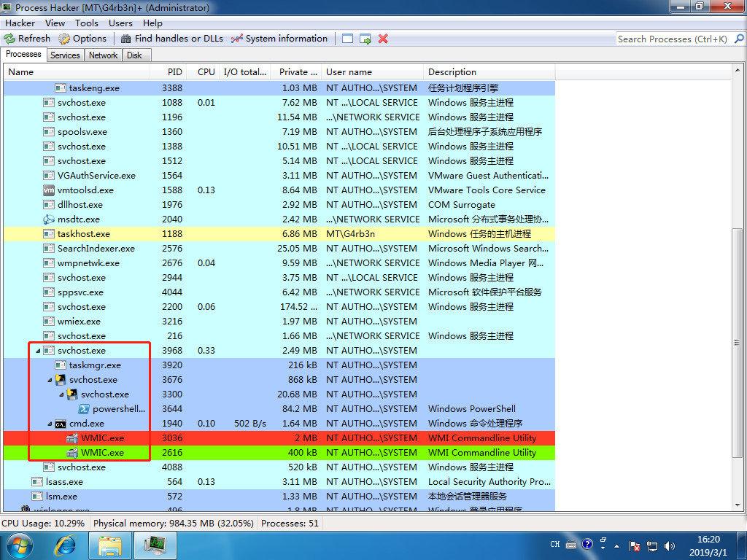Select the svchost.exe PID 3676 icon
The height and width of the screenshot is (560, 747).
click(x=61, y=379)
